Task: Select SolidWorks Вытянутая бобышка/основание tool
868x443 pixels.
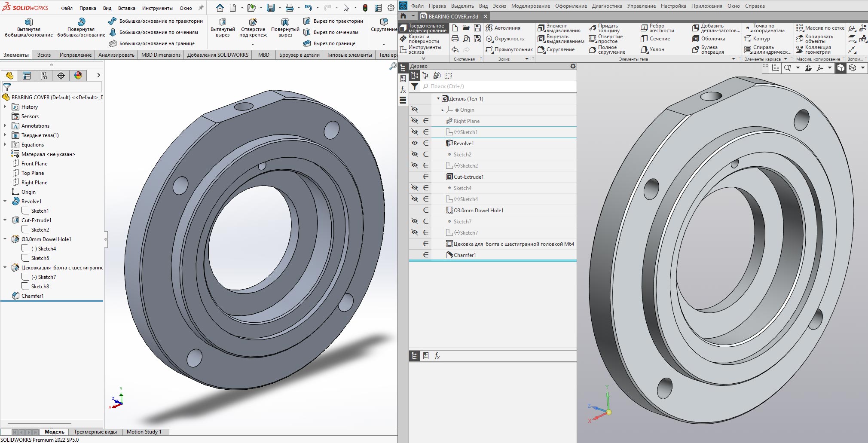Action: click(x=28, y=27)
